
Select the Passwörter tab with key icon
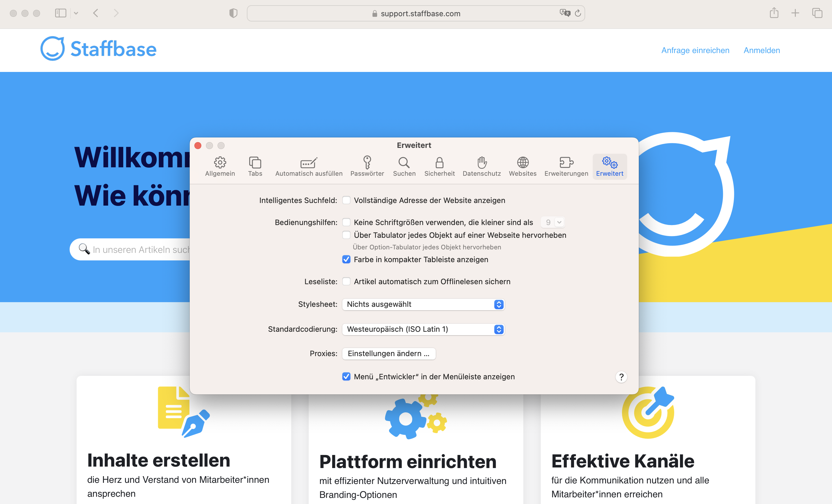pos(367,166)
